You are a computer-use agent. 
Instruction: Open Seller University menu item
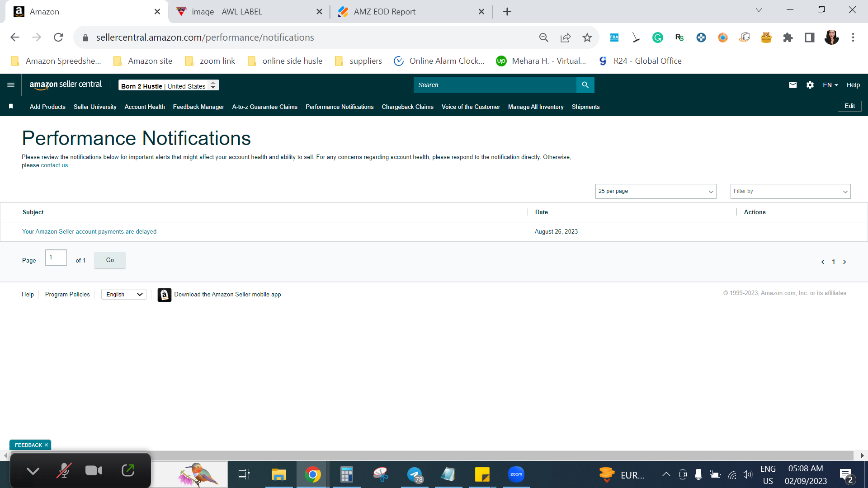[x=95, y=107]
